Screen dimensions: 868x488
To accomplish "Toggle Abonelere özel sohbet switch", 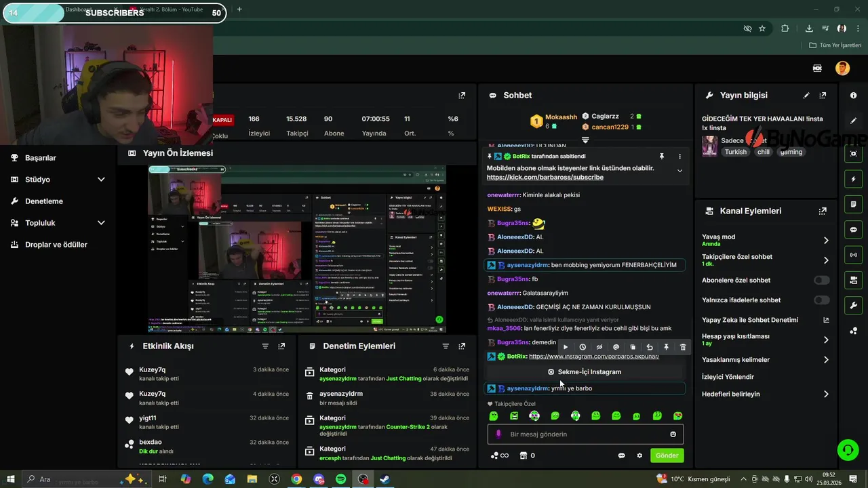I will pyautogui.click(x=821, y=280).
